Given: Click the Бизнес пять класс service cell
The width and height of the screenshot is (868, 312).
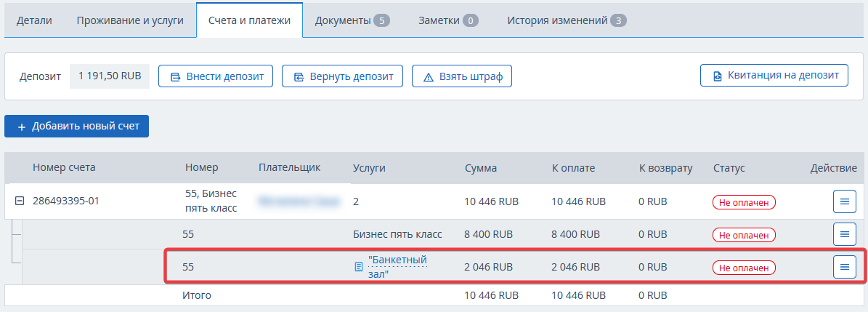Looking at the screenshot, I should coord(397,234).
